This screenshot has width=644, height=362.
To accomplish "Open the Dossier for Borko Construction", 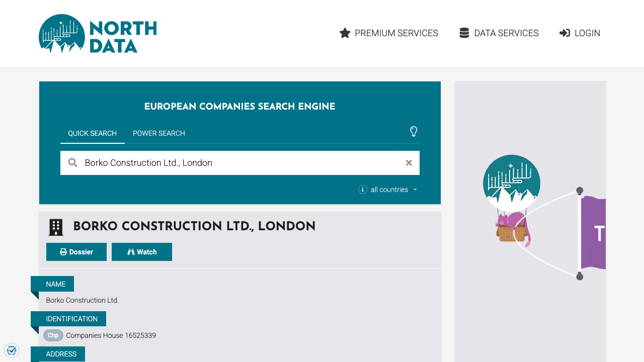I will [x=76, y=251].
